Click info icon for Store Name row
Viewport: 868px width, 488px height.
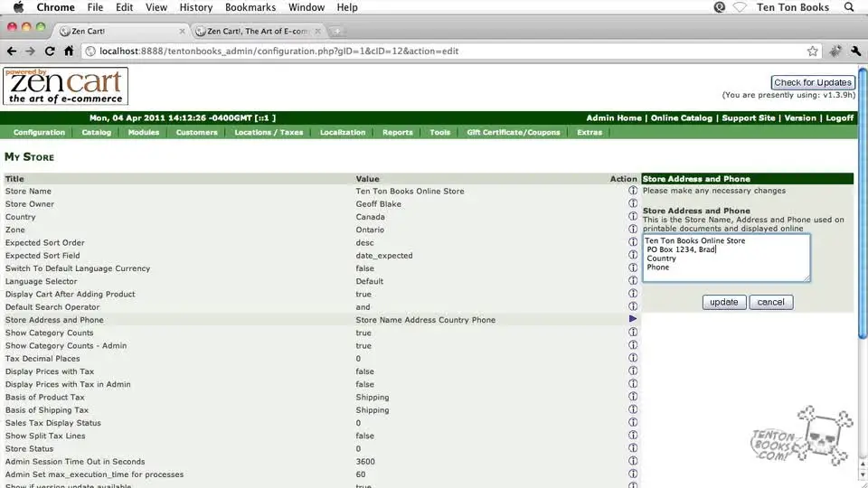(x=633, y=191)
